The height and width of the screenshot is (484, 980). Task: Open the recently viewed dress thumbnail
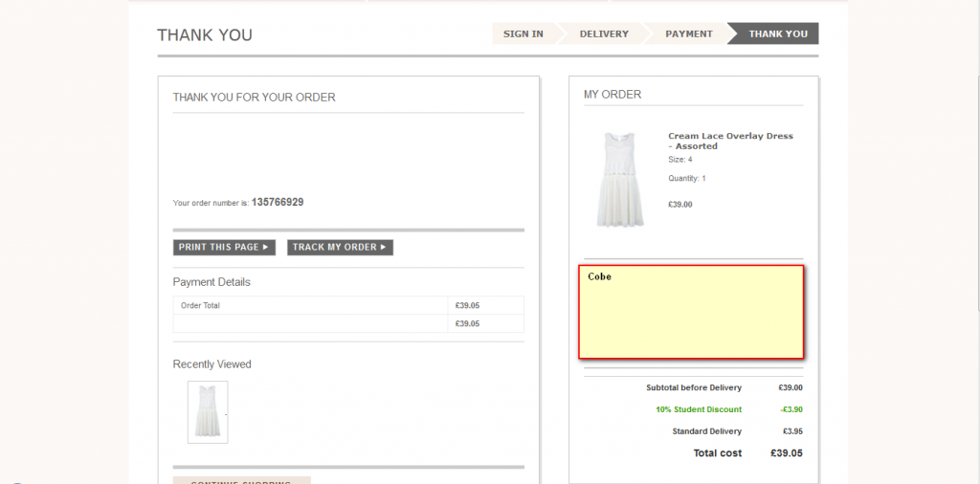click(x=208, y=411)
